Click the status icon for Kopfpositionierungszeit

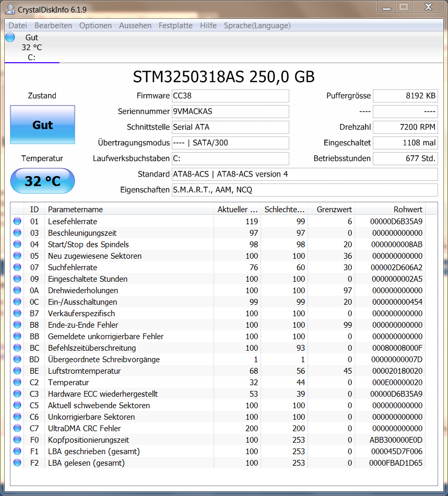pos(17,440)
